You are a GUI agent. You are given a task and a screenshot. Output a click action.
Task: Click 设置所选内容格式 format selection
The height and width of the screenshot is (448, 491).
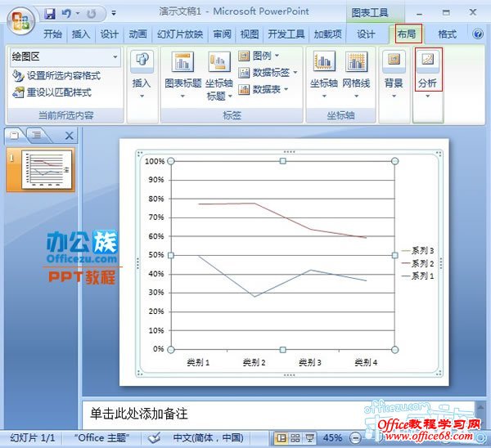pyautogui.click(x=56, y=75)
